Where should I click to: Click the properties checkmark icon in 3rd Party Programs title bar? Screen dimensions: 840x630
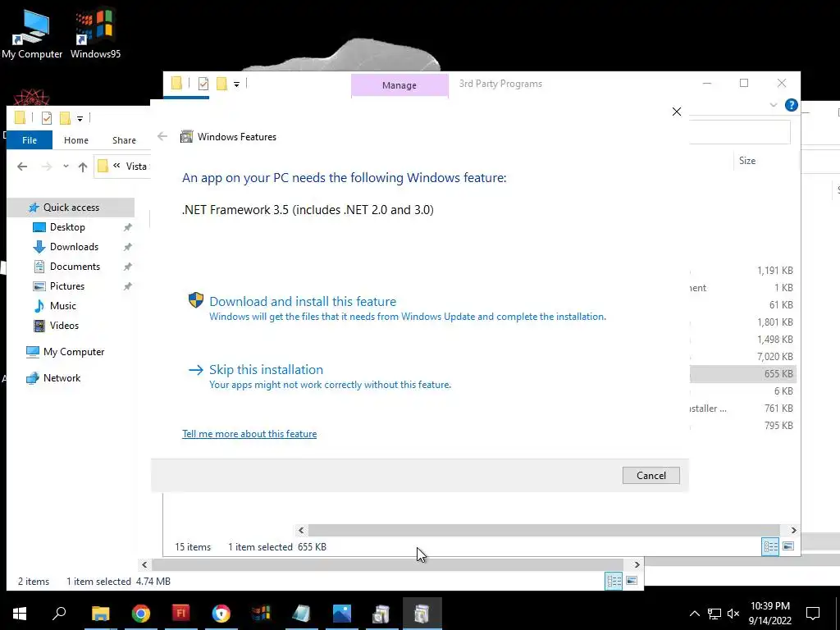pos(203,84)
